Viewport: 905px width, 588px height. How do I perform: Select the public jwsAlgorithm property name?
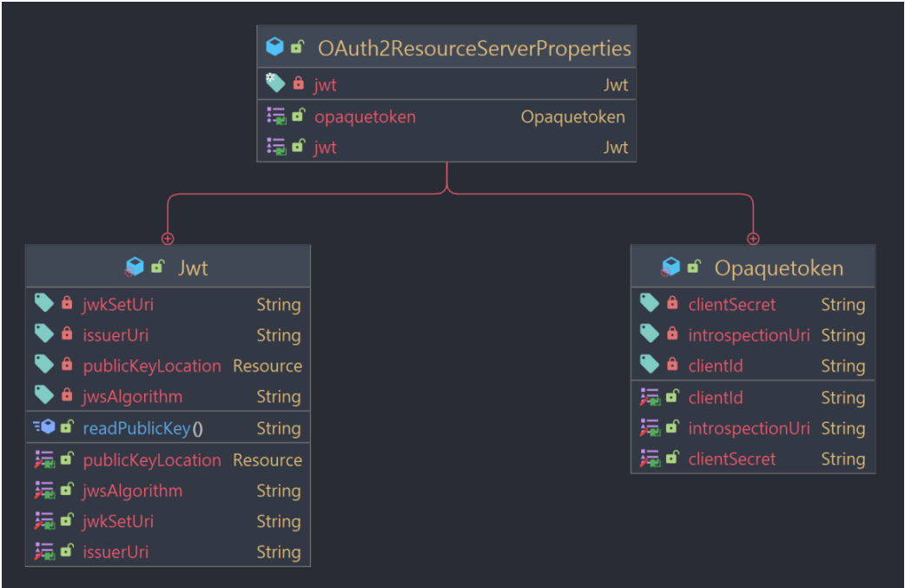(x=133, y=491)
